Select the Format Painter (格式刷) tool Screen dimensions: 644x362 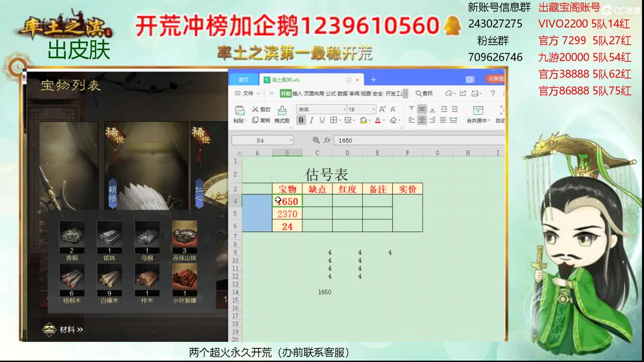(282, 114)
